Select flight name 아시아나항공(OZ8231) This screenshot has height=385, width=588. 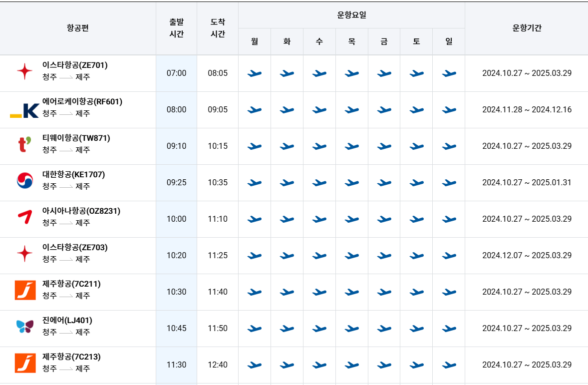(x=81, y=211)
